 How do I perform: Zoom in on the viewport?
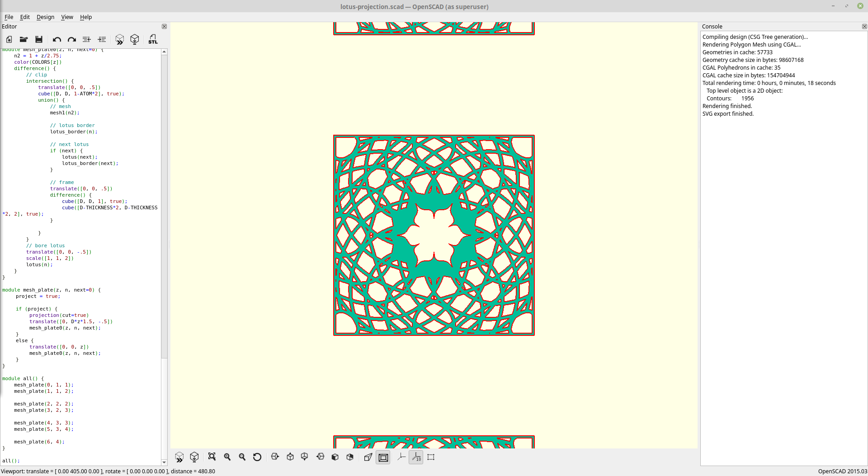pyautogui.click(x=227, y=457)
